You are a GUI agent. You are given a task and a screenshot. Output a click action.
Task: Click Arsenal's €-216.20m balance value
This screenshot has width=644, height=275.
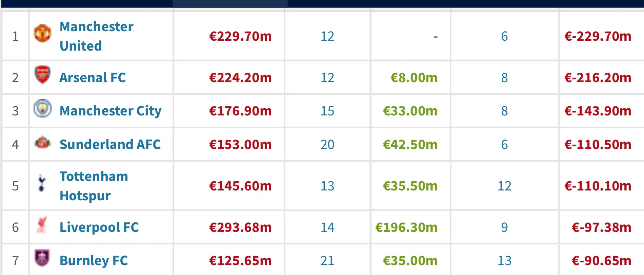598,77
